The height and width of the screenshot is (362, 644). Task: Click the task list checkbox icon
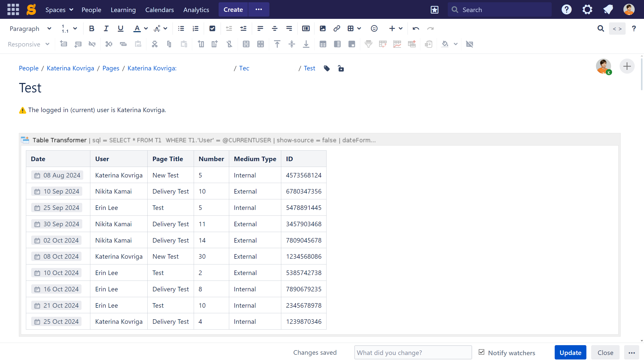(x=212, y=29)
